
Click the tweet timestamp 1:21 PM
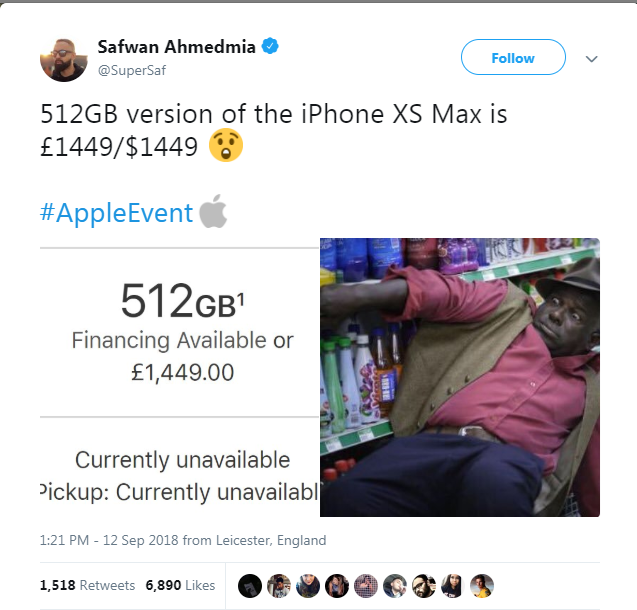[64, 540]
